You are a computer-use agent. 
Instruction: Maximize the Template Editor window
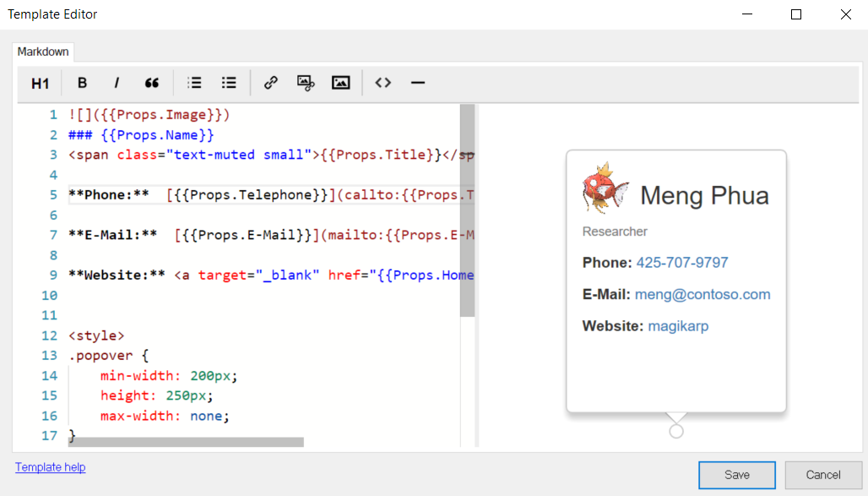[796, 14]
